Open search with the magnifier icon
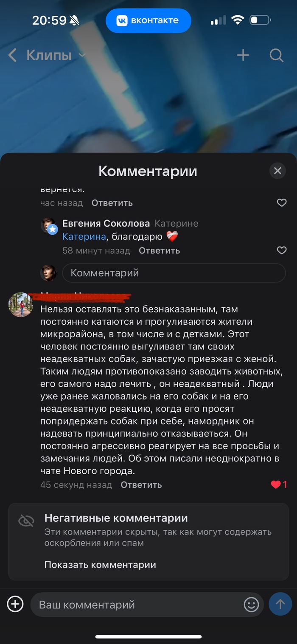The height and width of the screenshot is (644, 297). [x=276, y=55]
